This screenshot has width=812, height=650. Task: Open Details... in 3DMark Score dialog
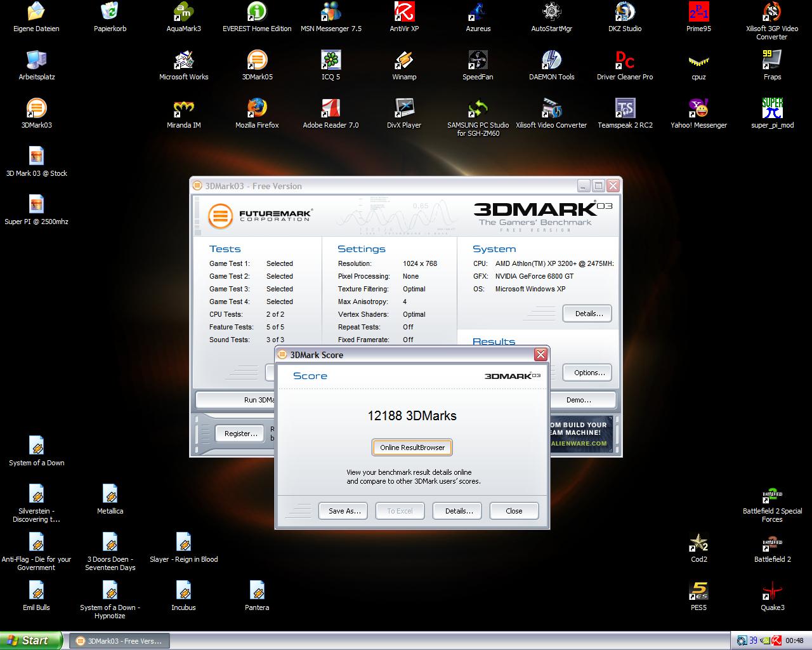pyautogui.click(x=457, y=511)
